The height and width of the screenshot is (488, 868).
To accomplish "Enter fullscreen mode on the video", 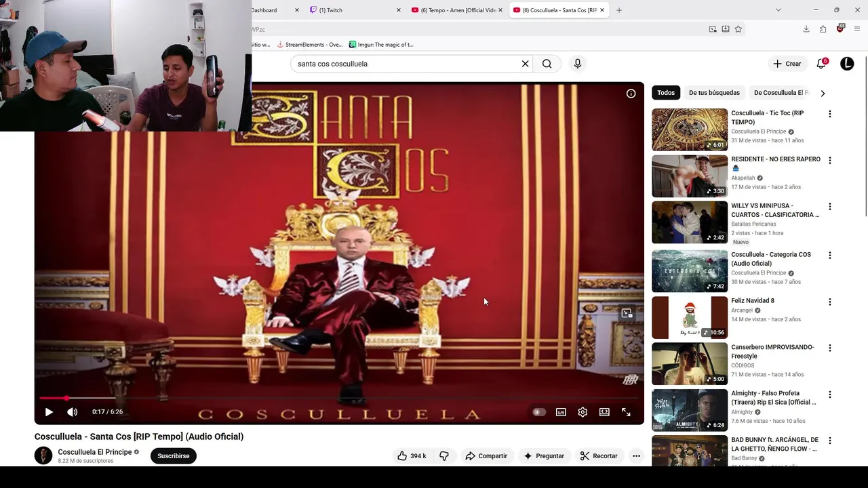I will pyautogui.click(x=626, y=412).
